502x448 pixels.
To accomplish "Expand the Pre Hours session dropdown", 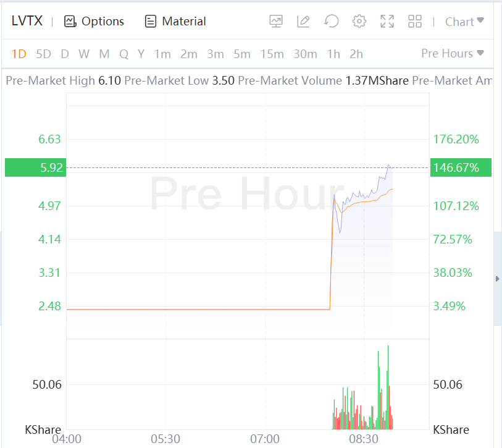I will pyautogui.click(x=452, y=54).
